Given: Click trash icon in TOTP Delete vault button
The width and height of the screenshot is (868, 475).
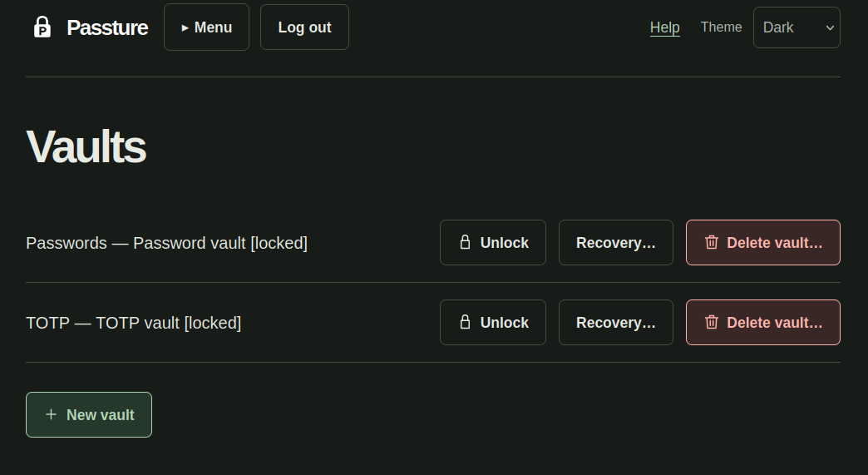Looking at the screenshot, I should tap(712, 322).
